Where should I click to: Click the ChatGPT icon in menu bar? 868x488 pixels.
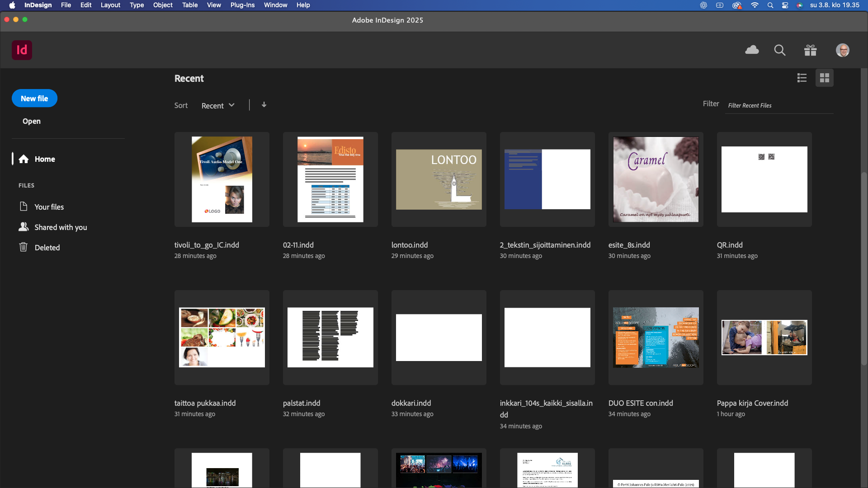pos(703,5)
